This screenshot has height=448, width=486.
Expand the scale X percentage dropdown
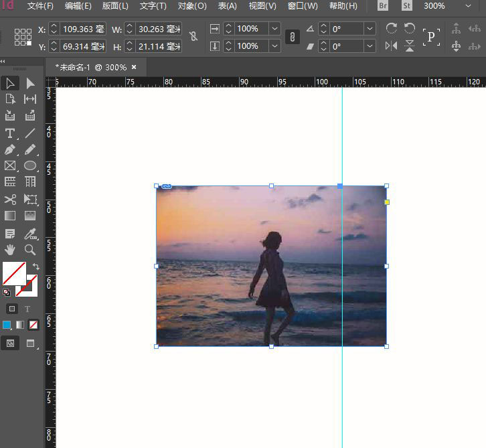274,29
